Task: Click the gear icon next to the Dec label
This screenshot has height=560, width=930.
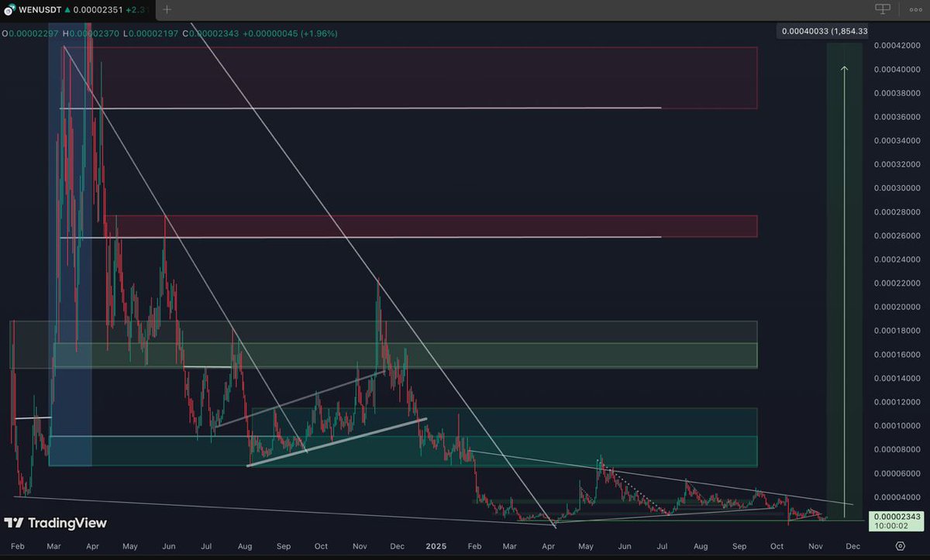Action: click(x=901, y=546)
